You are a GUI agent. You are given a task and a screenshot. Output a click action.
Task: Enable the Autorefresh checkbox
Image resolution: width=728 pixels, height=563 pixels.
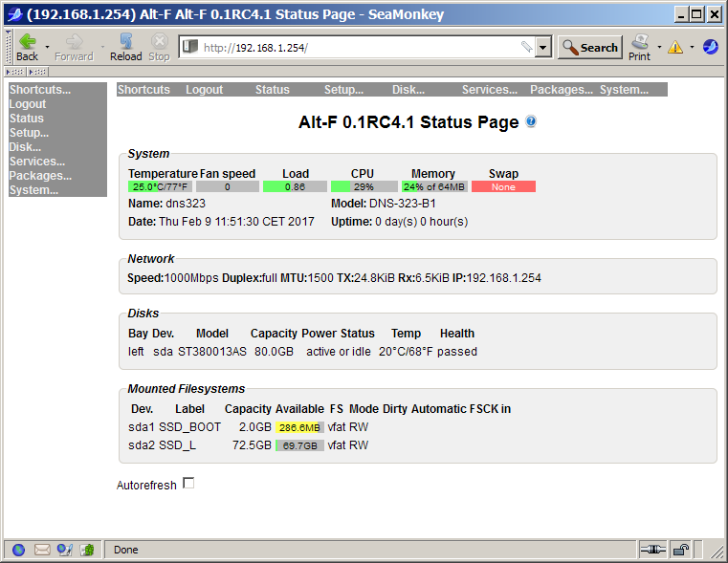(x=188, y=484)
